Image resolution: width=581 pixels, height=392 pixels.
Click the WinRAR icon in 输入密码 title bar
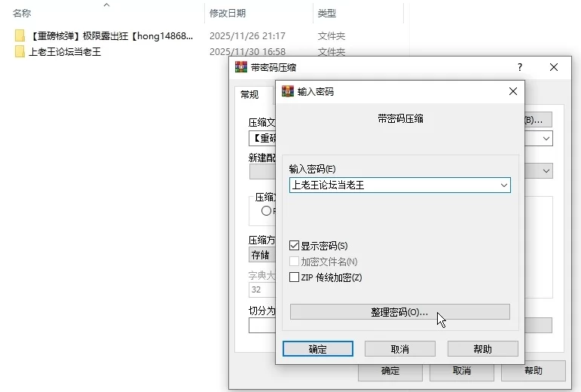point(287,91)
